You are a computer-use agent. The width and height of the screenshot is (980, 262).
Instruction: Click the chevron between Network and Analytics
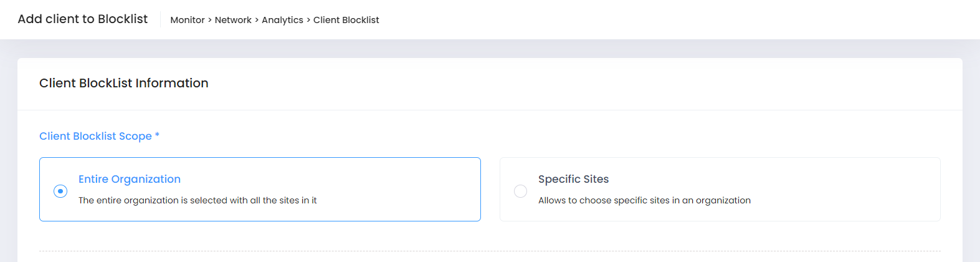[x=257, y=20]
